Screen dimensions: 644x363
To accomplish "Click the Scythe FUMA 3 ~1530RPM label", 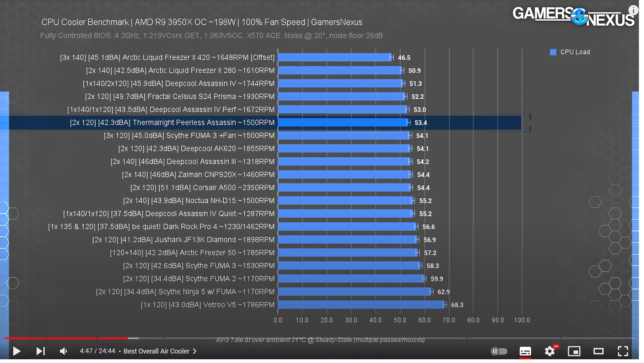I will 199,266.
